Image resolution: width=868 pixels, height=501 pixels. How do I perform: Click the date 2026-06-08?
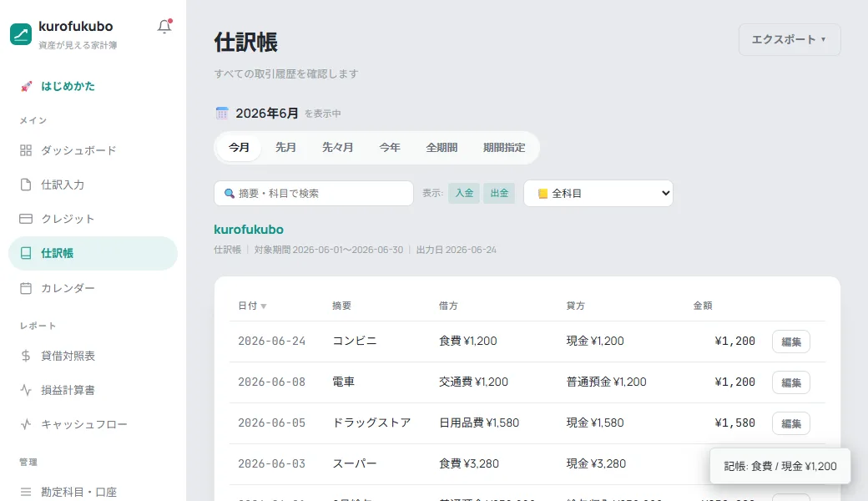[x=272, y=382]
